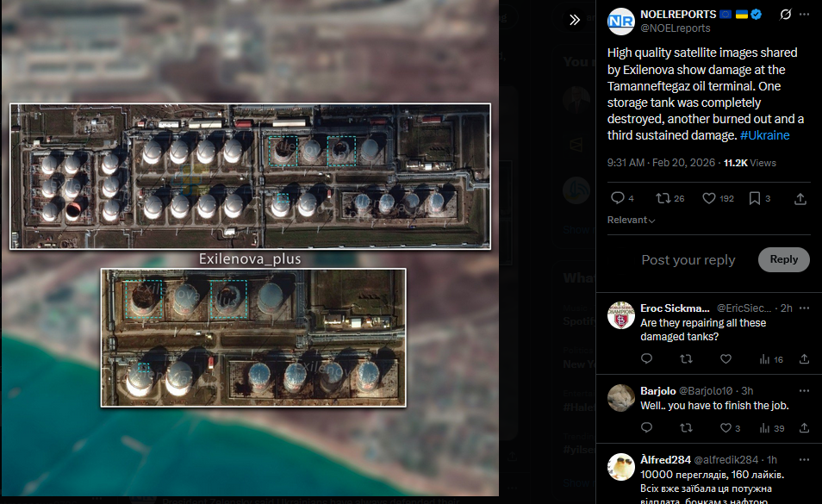View analytics on Barjolo's comment

click(772, 428)
